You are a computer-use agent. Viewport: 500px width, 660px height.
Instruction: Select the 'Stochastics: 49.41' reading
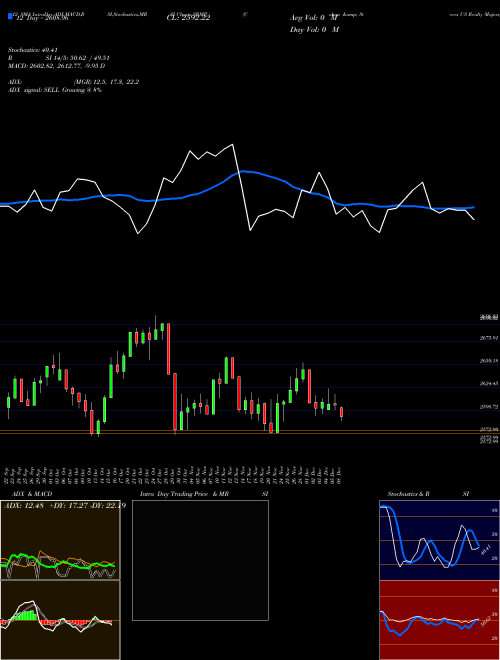tap(32, 50)
